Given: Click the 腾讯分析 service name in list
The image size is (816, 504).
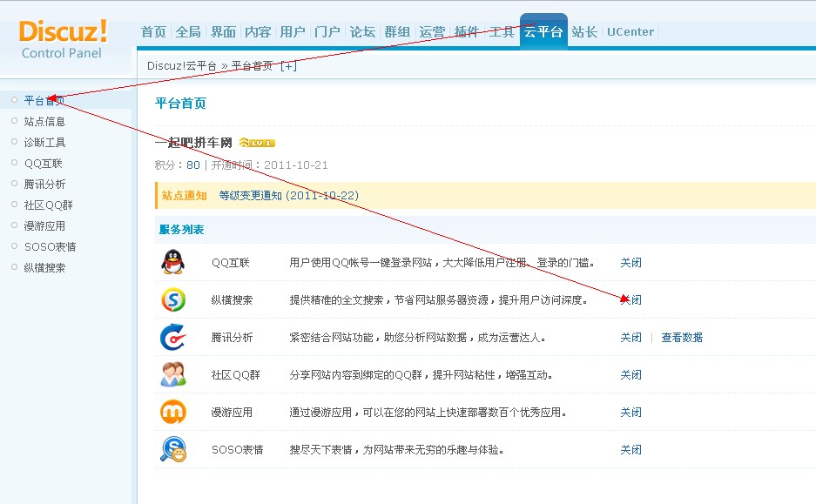Looking at the screenshot, I should point(233,338).
